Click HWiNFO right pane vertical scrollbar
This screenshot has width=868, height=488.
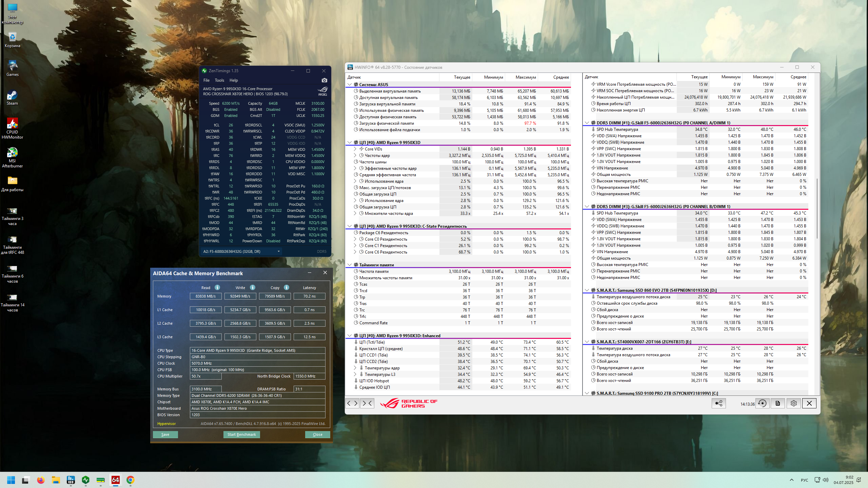817,208
